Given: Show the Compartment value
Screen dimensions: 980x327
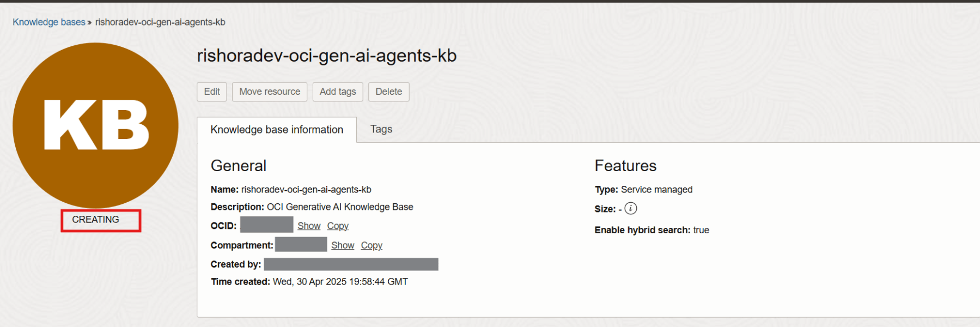Looking at the screenshot, I should [x=343, y=245].
